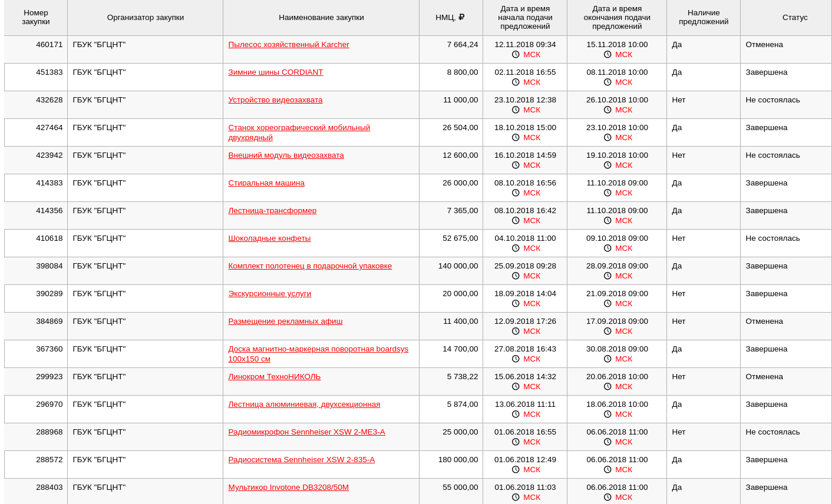
Task: Click clock icon under 02.11.2018 16:55
Action: 516,82
